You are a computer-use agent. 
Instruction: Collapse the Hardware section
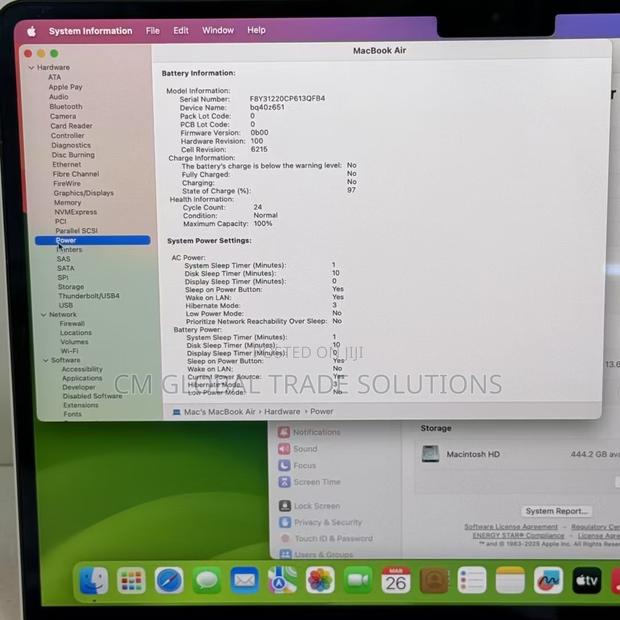point(31,68)
